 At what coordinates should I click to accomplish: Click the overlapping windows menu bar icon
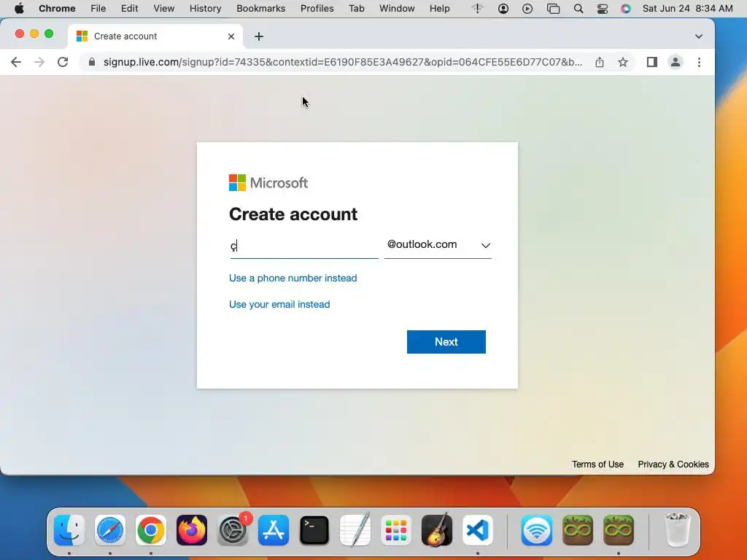(553, 9)
